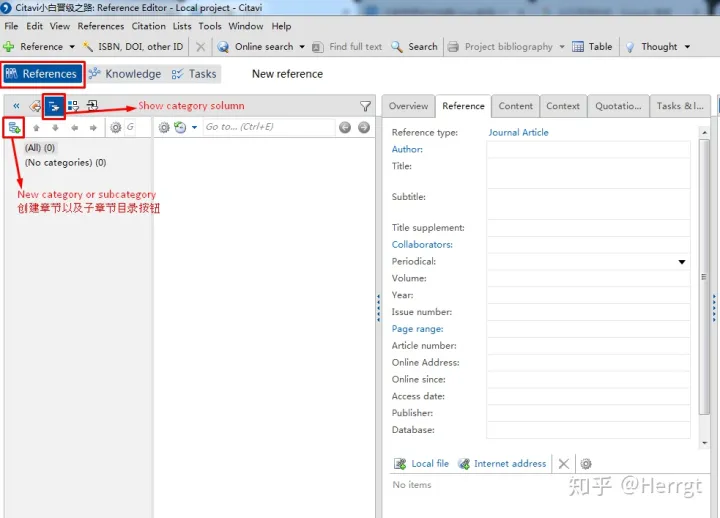Go to next reference round button
This screenshot has width=720, height=518.
tap(364, 127)
